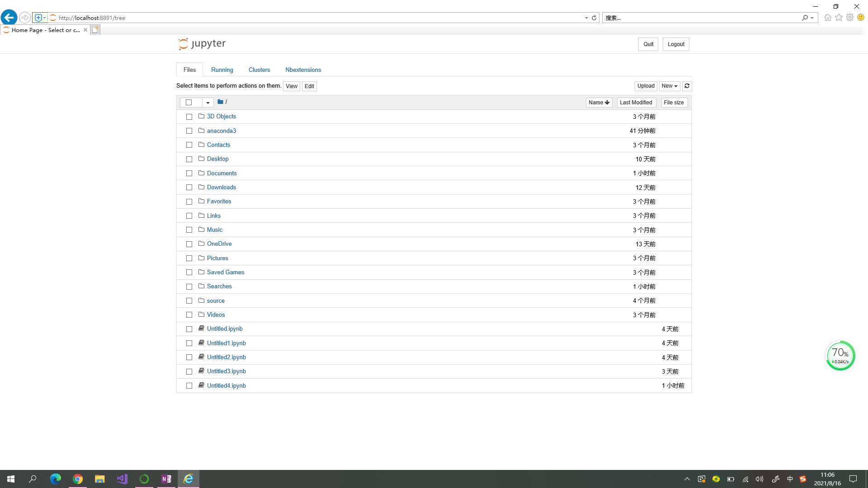Screen dimensions: 868x488
Task: Click the browser search input field
Action: (701, 18)
